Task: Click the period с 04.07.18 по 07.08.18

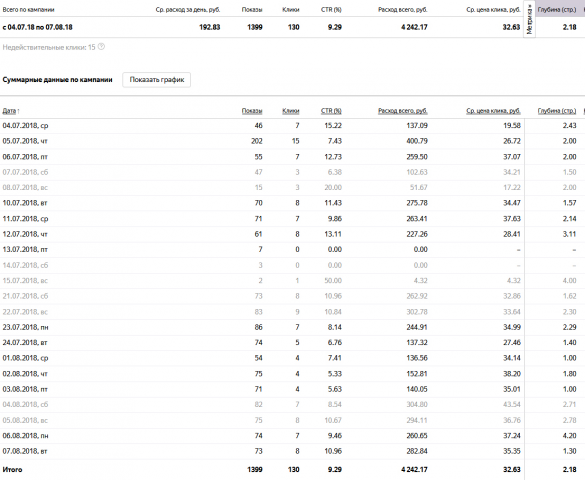Action: coord(37,27)
